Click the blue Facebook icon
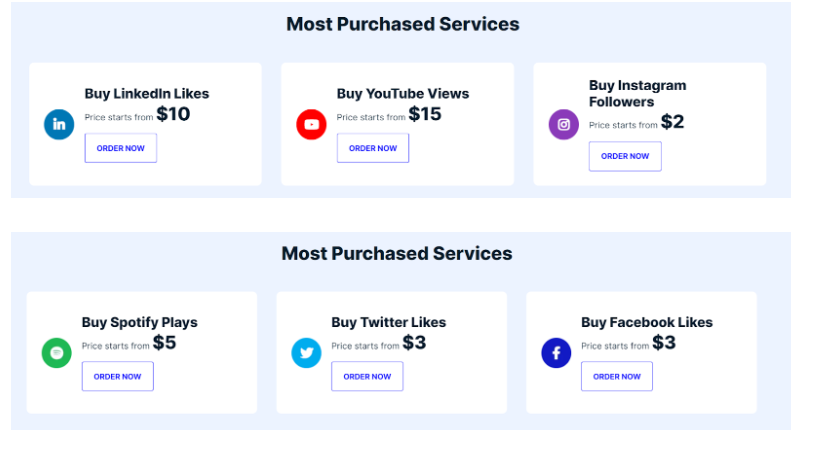 point(556,353)
